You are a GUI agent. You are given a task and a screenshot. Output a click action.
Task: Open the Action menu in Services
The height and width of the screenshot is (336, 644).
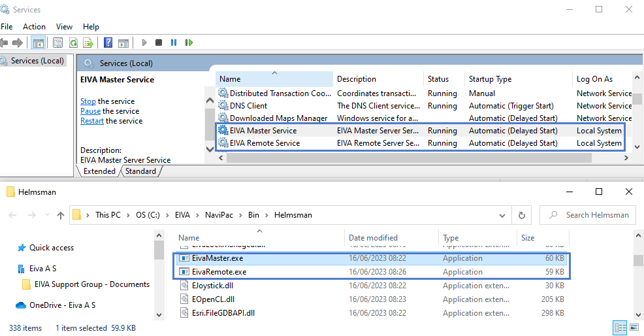tap(34, 26)
